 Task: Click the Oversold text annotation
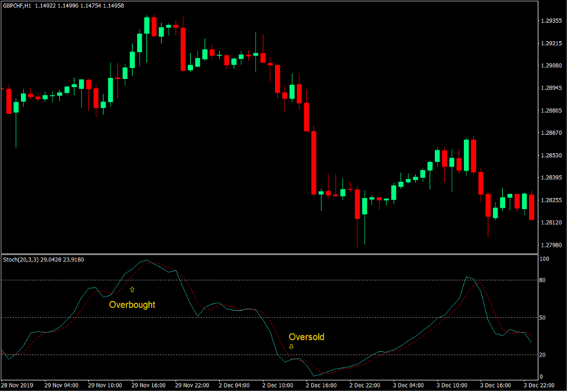[x=308, y=337]
